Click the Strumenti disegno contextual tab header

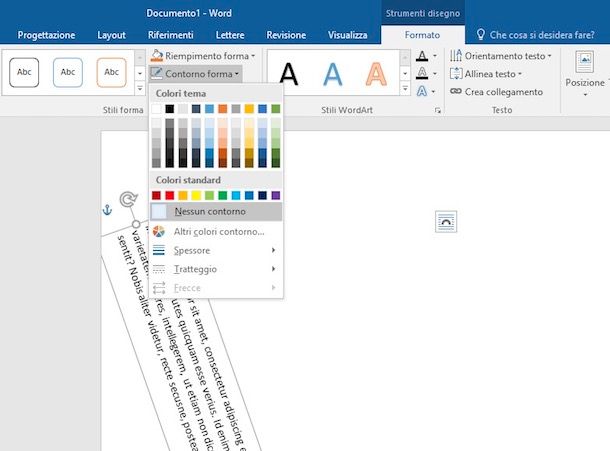[422, 13]
